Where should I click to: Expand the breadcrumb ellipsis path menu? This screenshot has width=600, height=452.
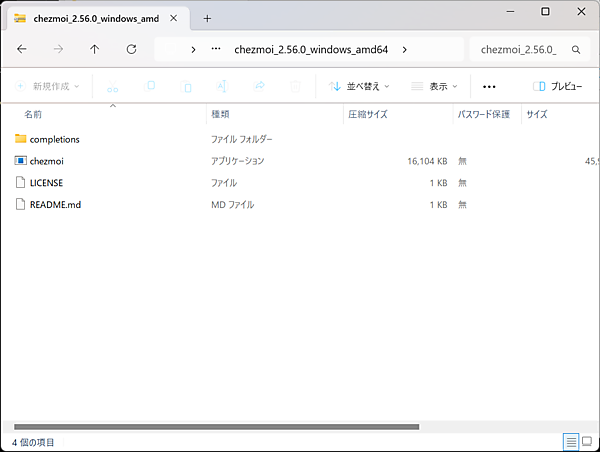217,49
